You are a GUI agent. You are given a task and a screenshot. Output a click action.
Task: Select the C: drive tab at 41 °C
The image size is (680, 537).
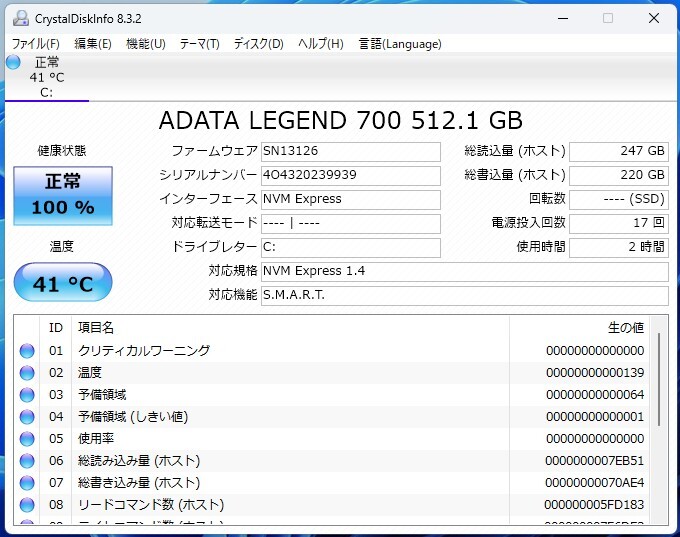tap(47, 78)
